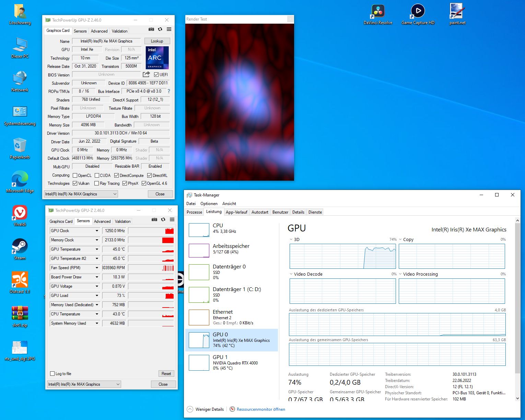525x420 pixels.
Task: Open hamburger menu in upper GPU-Z window
Action: click(x=169, y=29)
